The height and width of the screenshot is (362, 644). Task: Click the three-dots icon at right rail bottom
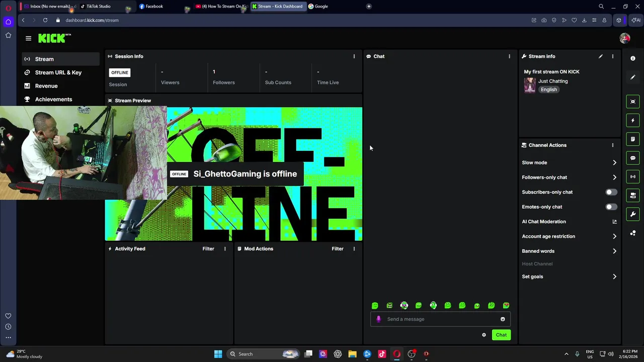coord(633,233)
